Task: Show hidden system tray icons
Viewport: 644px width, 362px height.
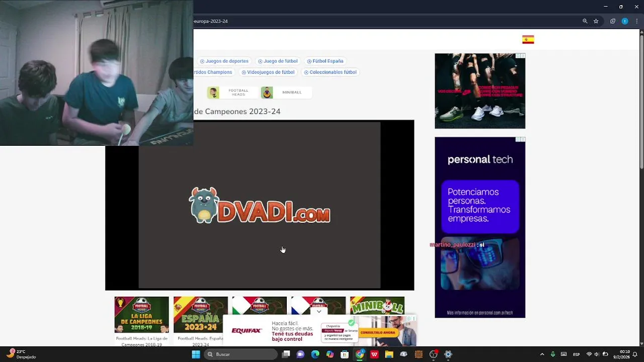Action: (542, 354)
